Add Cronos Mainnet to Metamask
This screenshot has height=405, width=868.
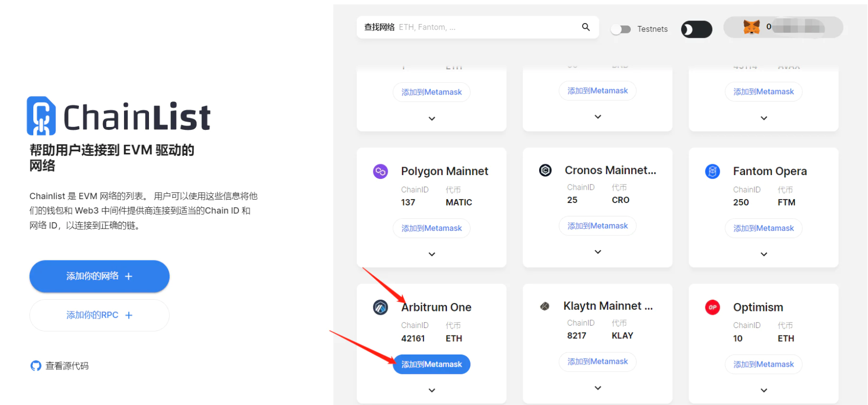[x=598, y=226]
